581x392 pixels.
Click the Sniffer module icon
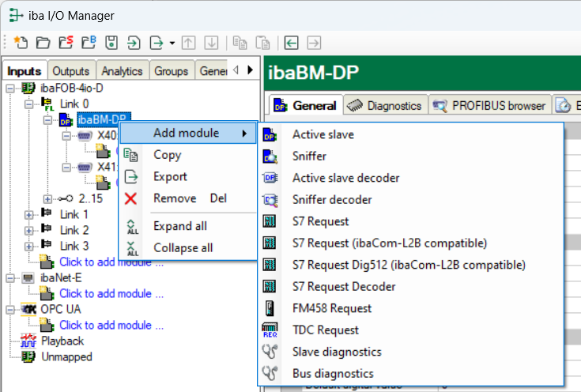(x=270, y=156)
